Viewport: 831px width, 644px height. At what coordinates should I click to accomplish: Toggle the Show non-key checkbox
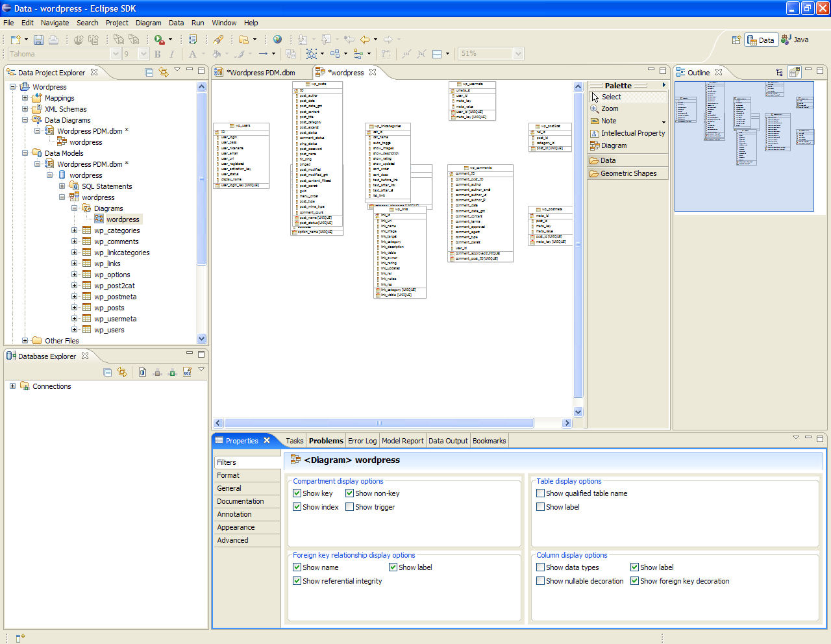coord(350,493)
